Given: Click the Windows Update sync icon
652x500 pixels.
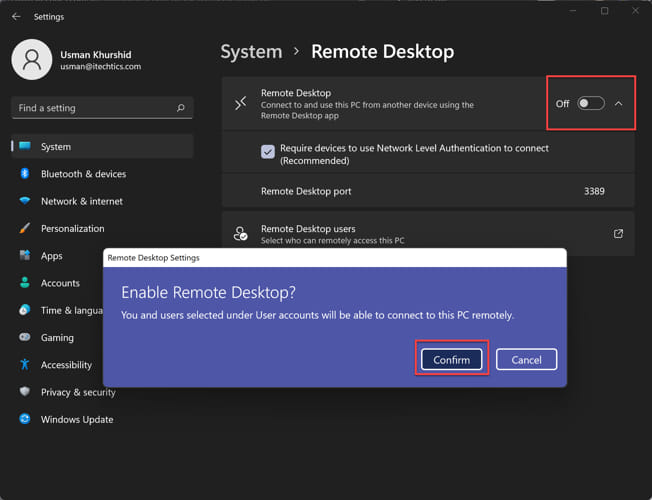Looking at the screenshot, I should 25,419.
